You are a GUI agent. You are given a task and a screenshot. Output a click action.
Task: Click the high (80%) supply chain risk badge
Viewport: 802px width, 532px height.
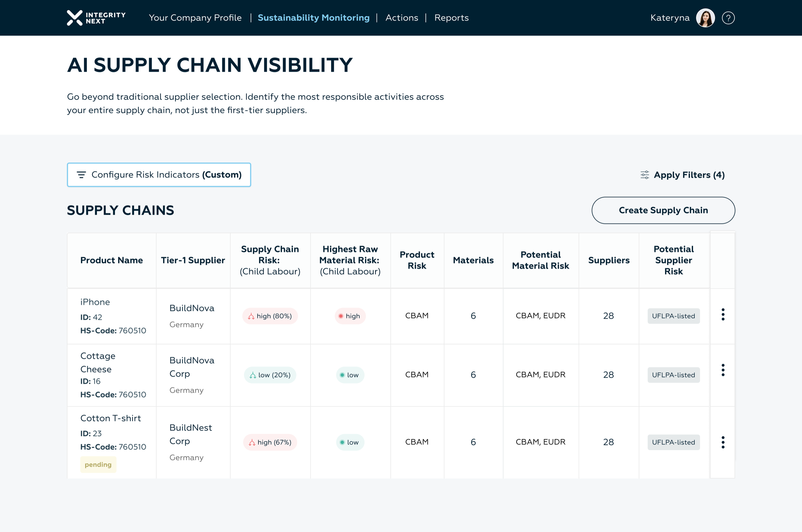click(x=270, y=316)
